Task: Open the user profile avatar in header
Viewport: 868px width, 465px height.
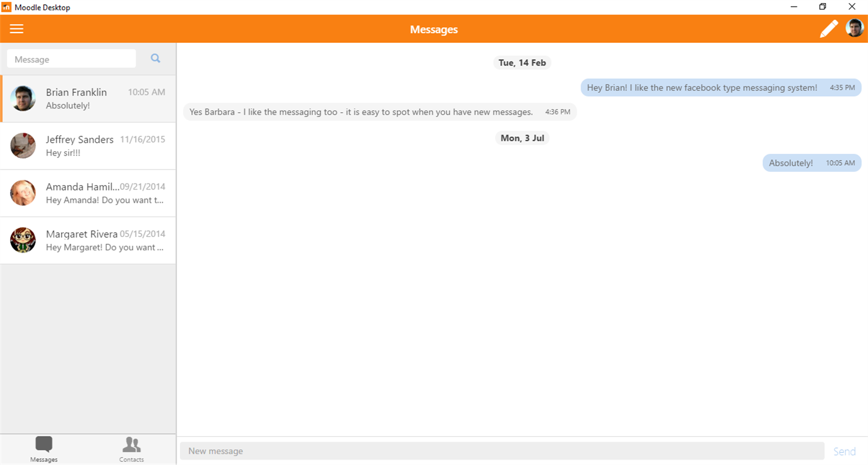Action: [x=855, y=28]
